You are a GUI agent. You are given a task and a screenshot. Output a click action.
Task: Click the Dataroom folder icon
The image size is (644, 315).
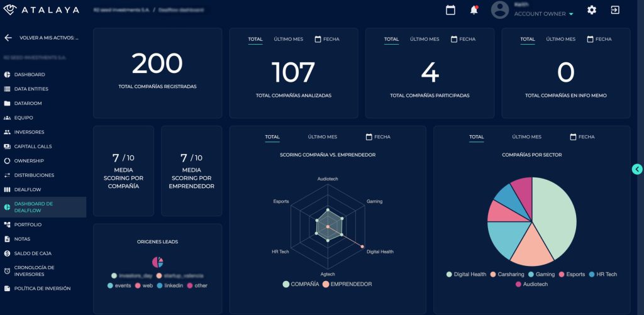(x=8, y=103)
